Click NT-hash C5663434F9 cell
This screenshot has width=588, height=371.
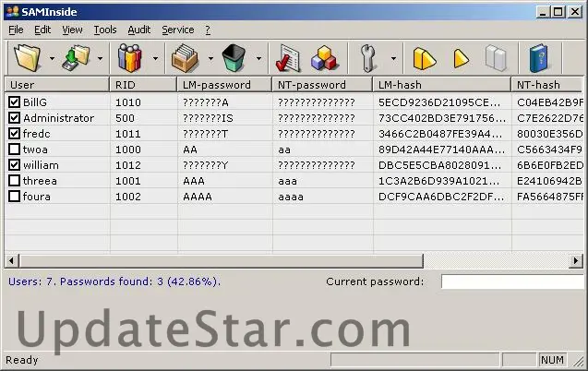[549, 150]
